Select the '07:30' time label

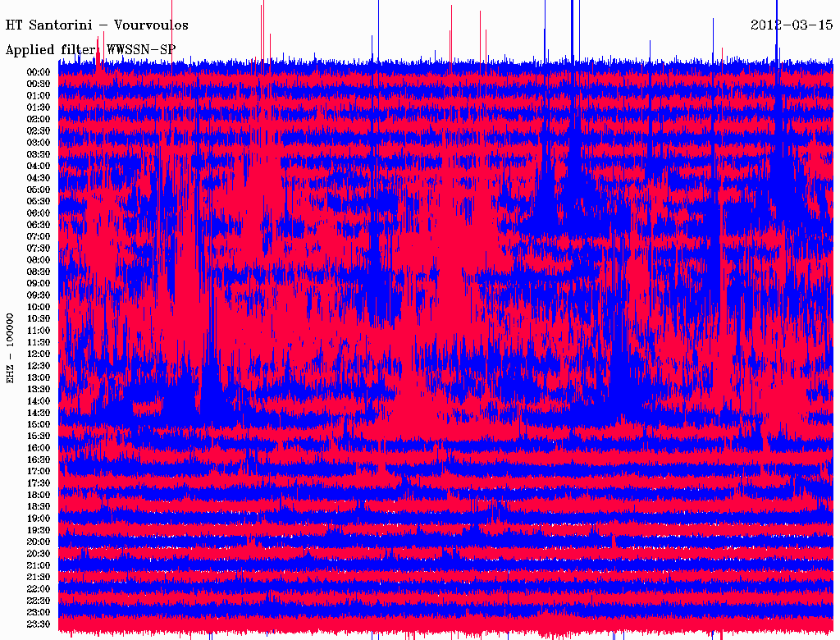click(39, 248)
